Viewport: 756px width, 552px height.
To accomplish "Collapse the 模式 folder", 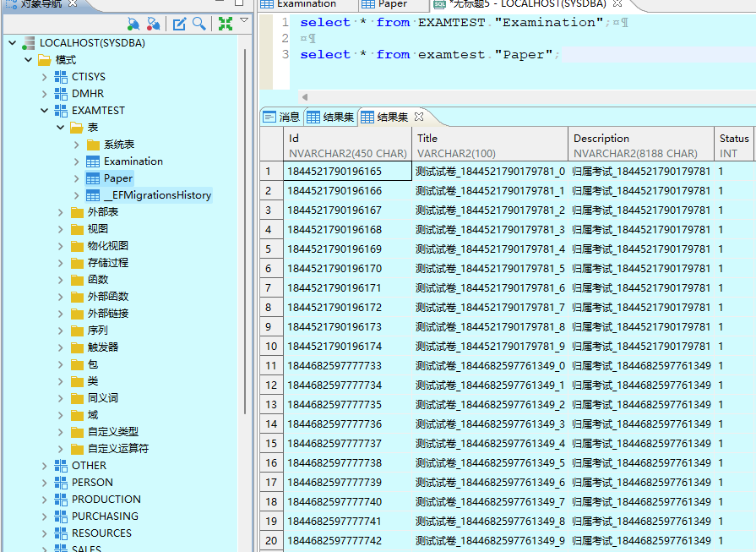I will pos(28,60).
